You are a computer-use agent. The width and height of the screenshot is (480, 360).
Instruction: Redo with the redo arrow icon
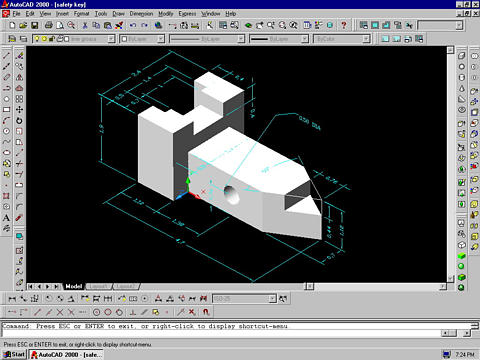pos(144,25)
